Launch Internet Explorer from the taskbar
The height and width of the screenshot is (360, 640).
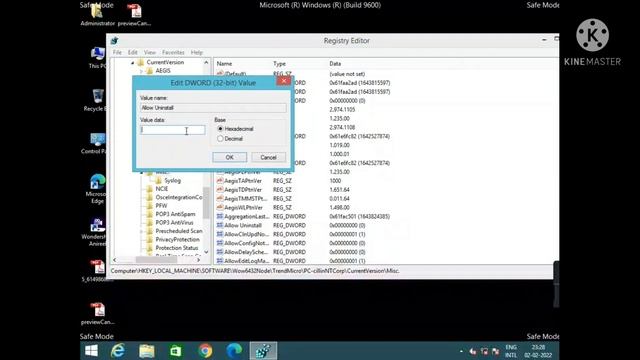[118, 351]
